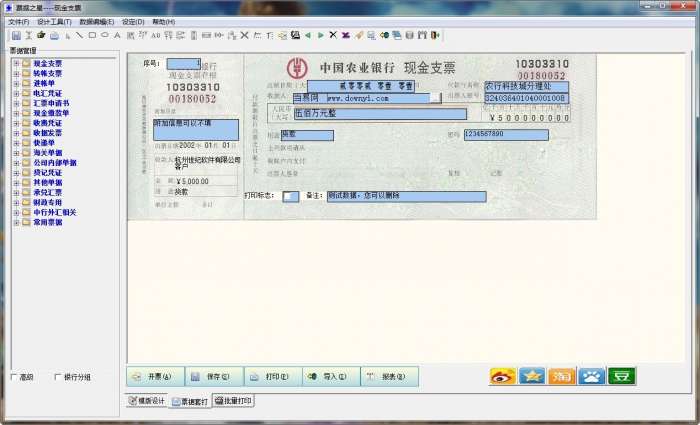Open the Weibo eye icon link
Viewport: 700px width, 425px height.
(503, 376)
